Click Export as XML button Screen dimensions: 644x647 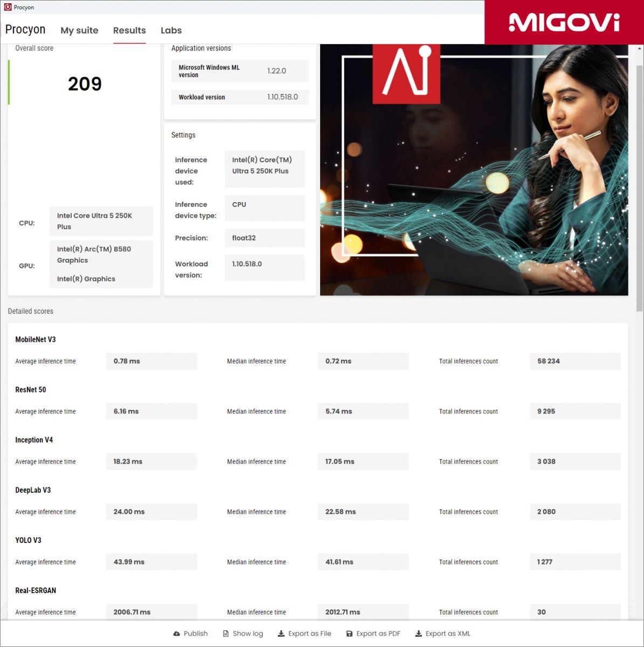click(x=443, y=634)
